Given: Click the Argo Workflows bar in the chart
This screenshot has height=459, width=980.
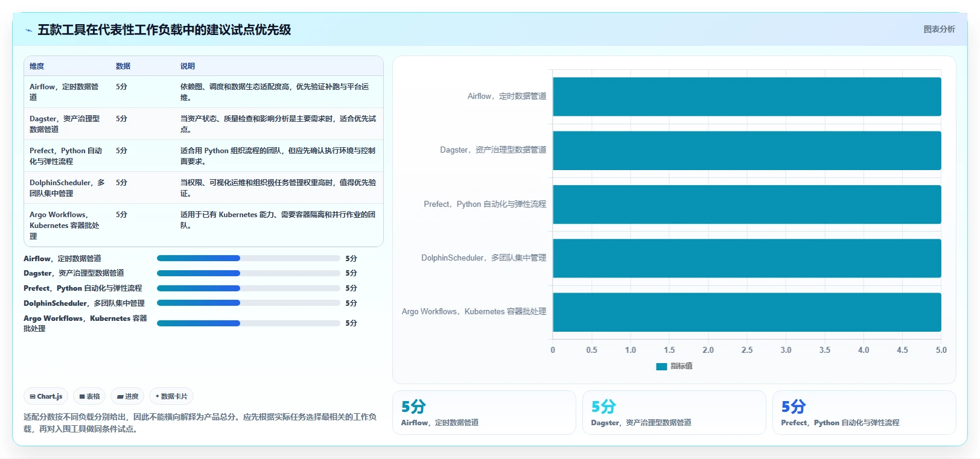Looking at the screenshot, I should tap(747, 312).
